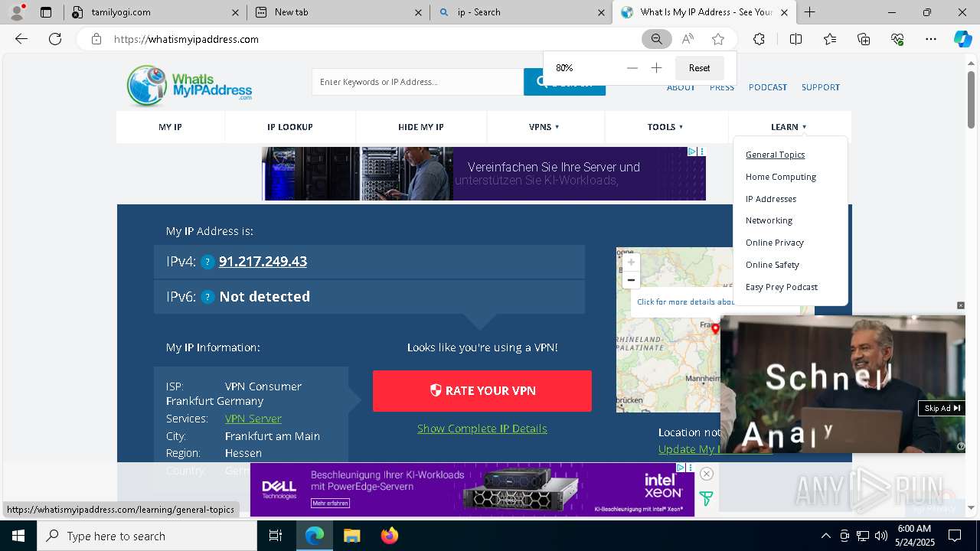Open IP LOOKUP navigation item
Screen dimensions: 980x551
[290, 127]
